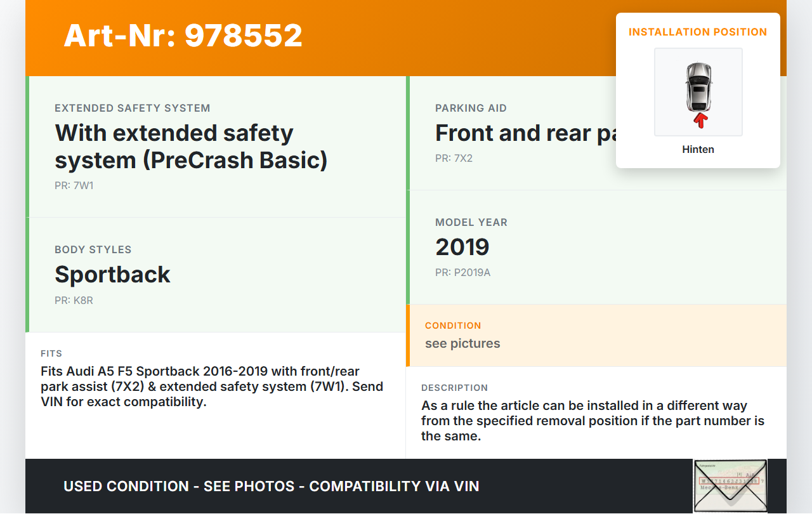This screenshot has width=812, height=514.
Task: Select the Art-Nr: 978552 heading
Action: pos(183,36)
